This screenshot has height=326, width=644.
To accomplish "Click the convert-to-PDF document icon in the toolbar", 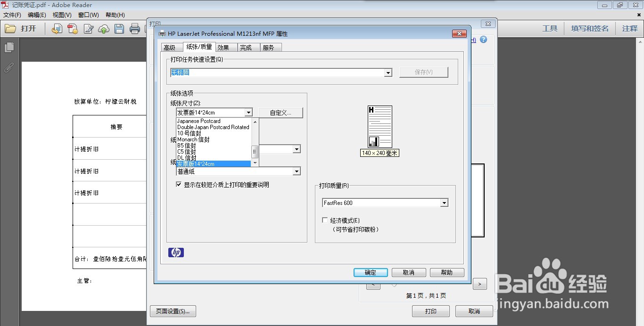I will [x=57, y=29].
